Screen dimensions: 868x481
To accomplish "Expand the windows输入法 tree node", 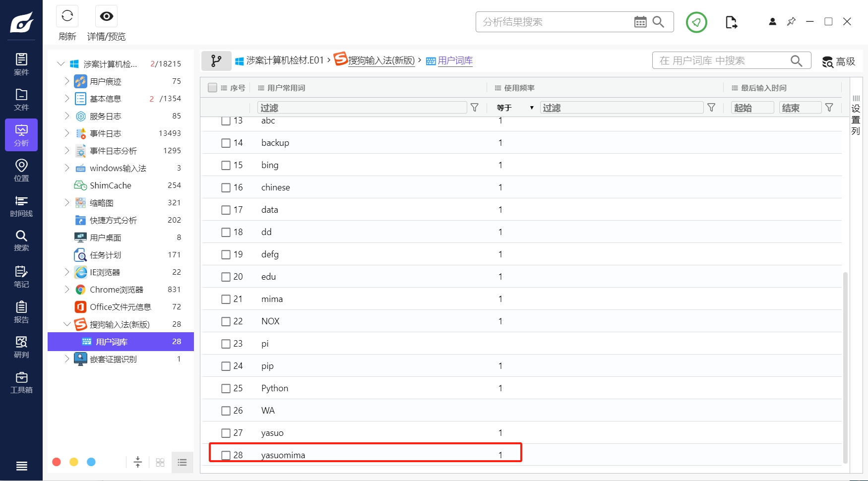I will click(x=67, y=168).
